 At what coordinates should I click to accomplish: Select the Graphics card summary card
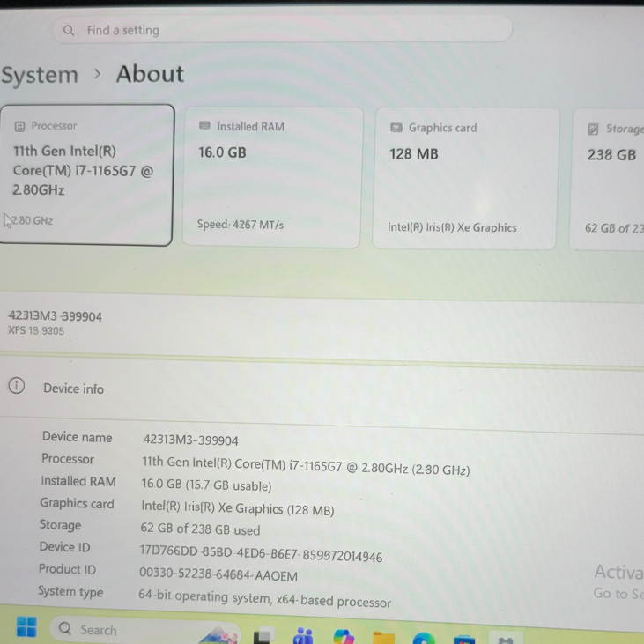coord(465,179)
